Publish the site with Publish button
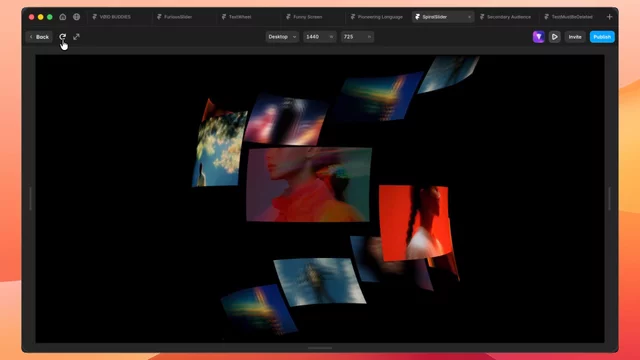Image resolution: width=640 pixels, height=360 pixels. click(602, 37)
